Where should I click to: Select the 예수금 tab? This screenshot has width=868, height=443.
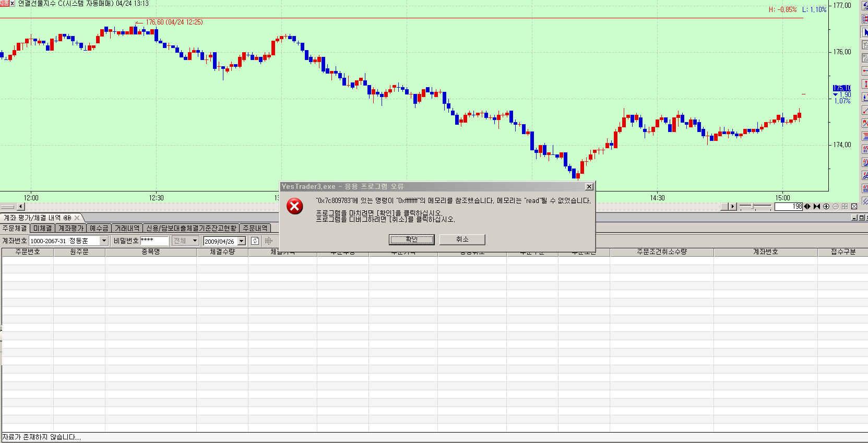(99, 229)
